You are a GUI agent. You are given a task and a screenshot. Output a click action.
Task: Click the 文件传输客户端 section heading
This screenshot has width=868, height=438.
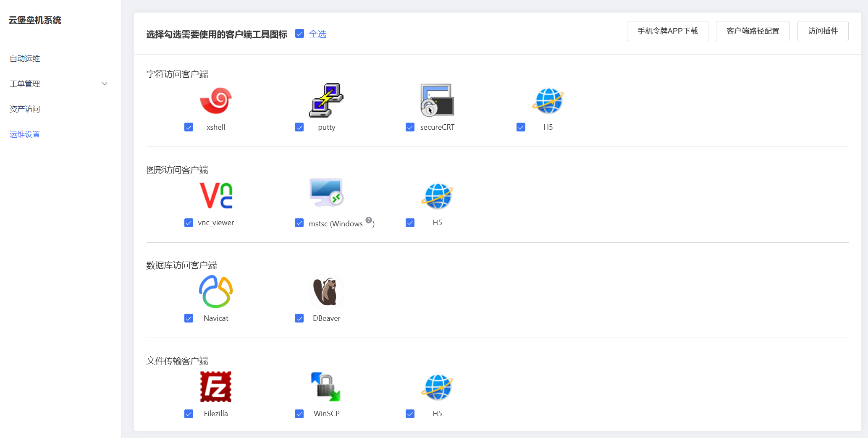(177, 361)
